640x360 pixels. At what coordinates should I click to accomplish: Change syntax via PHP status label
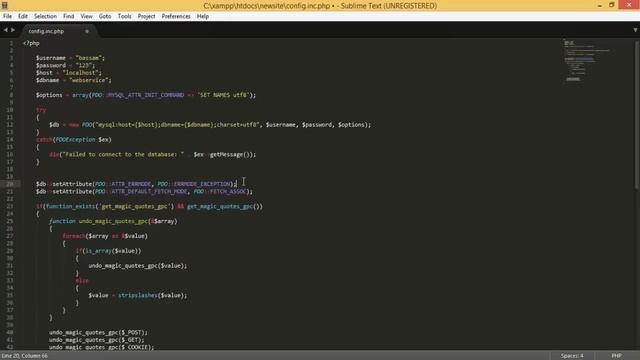coord(616,356)
